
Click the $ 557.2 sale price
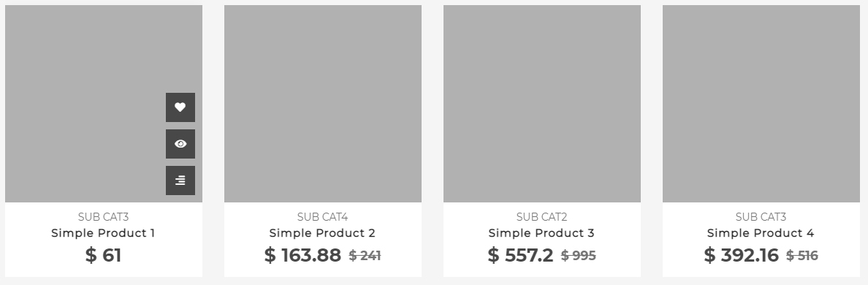520,255
